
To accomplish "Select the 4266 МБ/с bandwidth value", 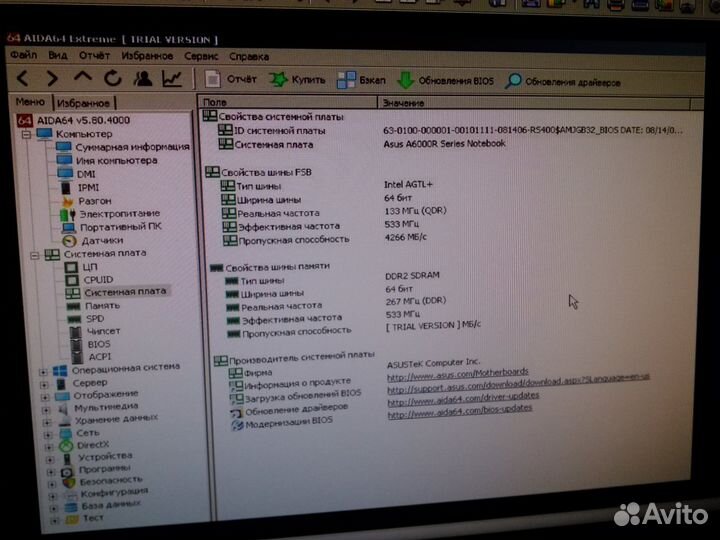I will point(405,237).
